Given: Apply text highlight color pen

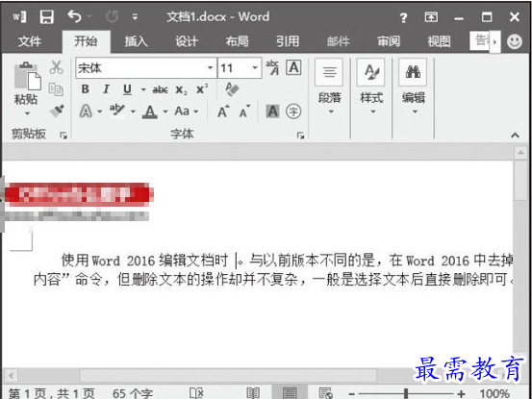Looking at the screenshot, I should pyautogui.click(x=117, y=111).
